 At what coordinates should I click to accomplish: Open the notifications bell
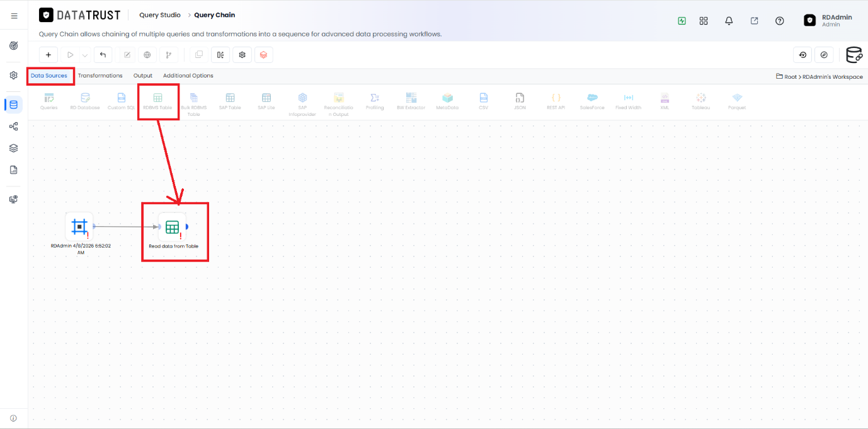point(729,21)
